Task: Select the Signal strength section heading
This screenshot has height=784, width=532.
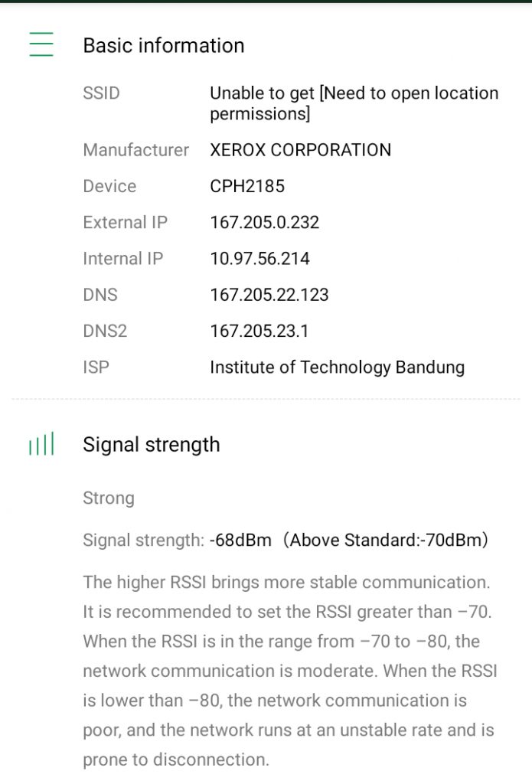Action: (x=151, y=445)
